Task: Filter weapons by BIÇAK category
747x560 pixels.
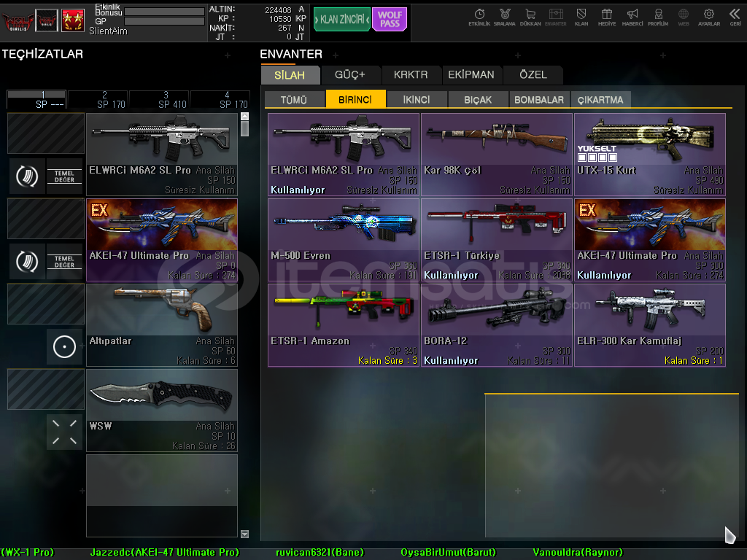Action: [x=477, y=100]
